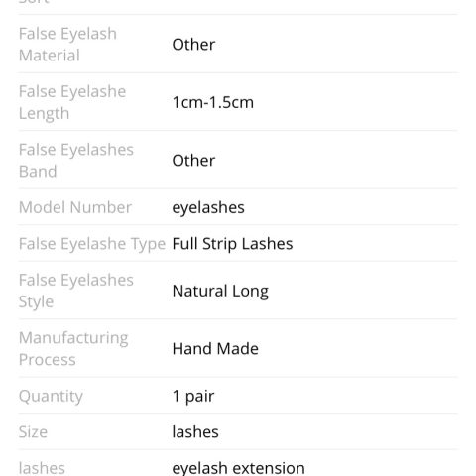Screen dimensions: 476x476
Task: Click the lashes value beside Size
Action: (x=195, y=432)
